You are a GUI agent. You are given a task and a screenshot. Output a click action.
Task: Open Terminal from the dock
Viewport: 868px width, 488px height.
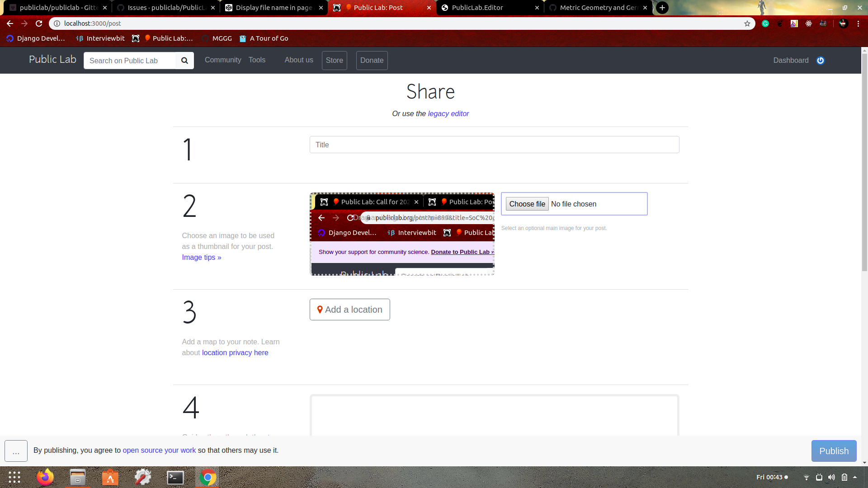[175, 477]
